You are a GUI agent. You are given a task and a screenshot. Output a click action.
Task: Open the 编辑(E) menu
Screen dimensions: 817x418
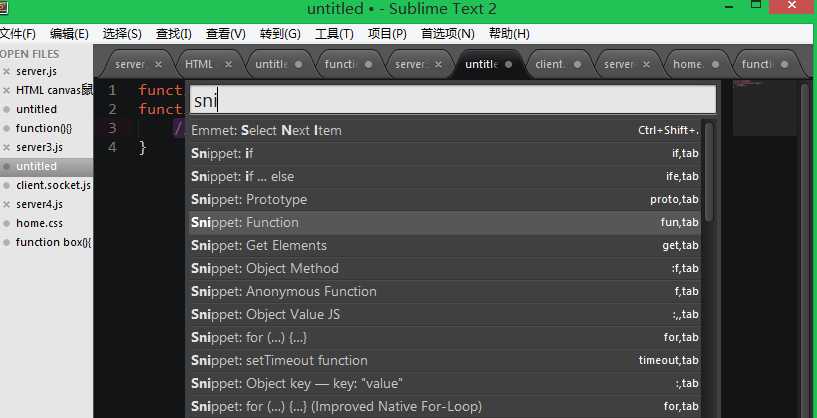[x=69, y=34]
